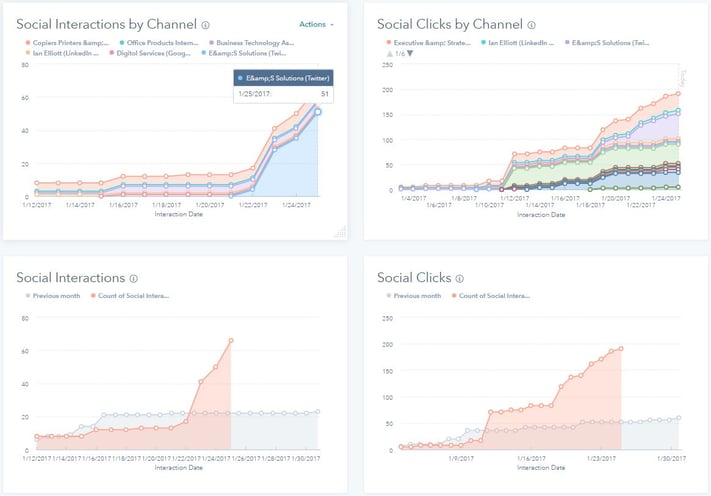
Task: Open the Actions dropdown menu
Action: [x=316, y=24]
